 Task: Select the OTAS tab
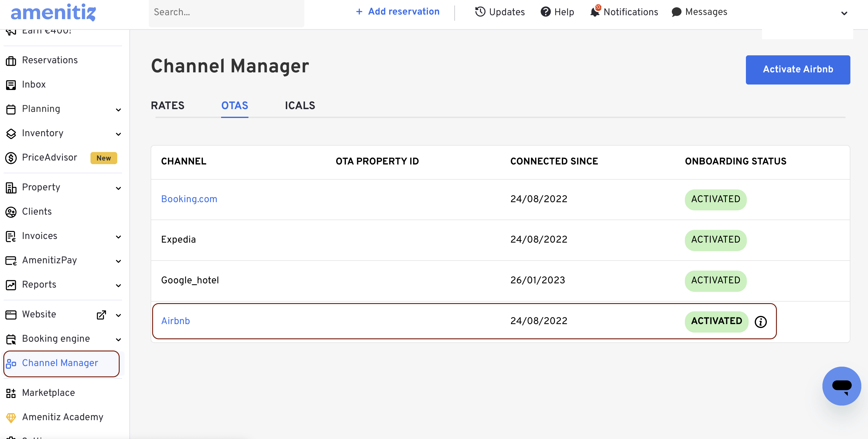[234, 105]
